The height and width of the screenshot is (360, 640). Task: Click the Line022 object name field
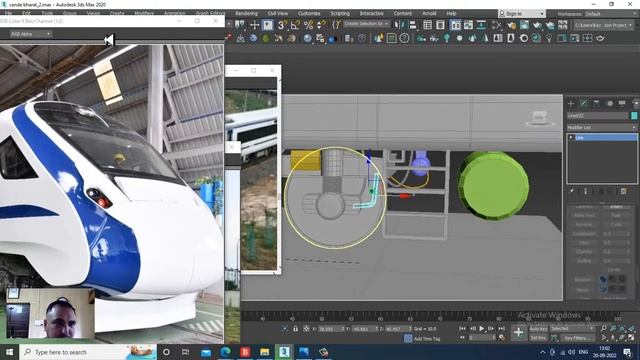(x=598, y=116)
